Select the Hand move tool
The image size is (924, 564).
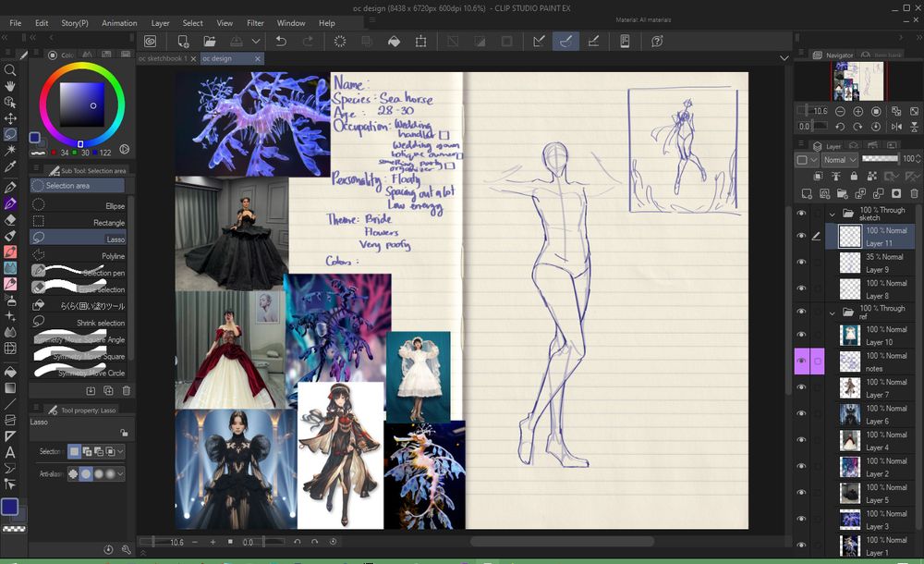point(10,86)
